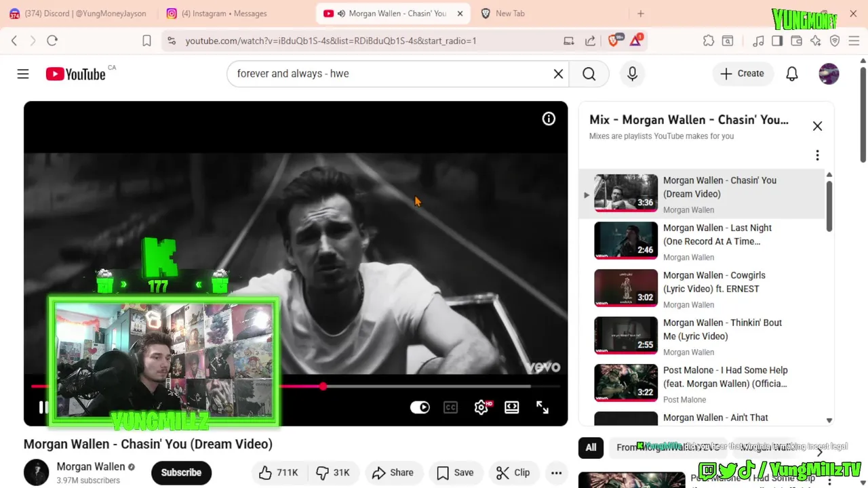Start voice search with the microphone
Viewport: 868px width, 488px height.
tap(632, 74)
